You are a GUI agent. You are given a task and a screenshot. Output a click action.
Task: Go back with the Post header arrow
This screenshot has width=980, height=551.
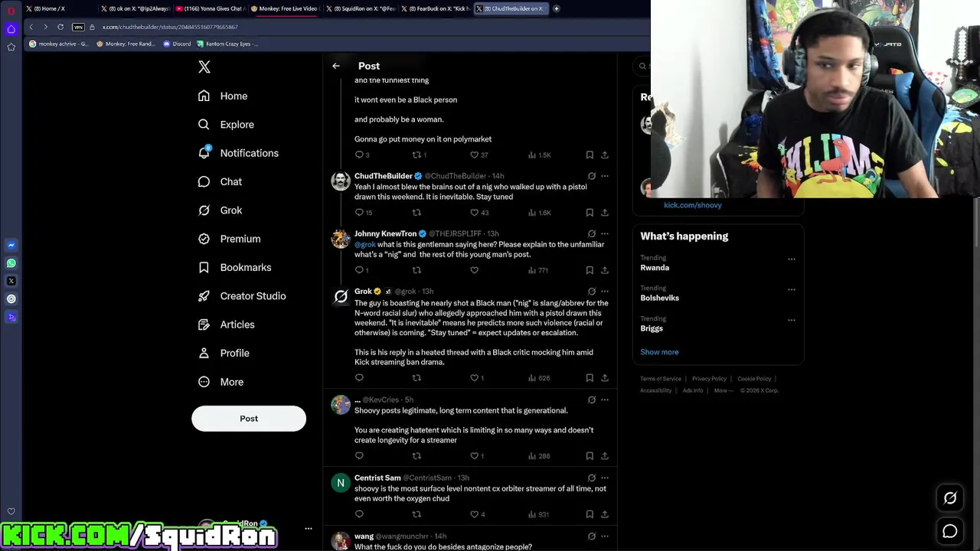click(x=336, y=66)
